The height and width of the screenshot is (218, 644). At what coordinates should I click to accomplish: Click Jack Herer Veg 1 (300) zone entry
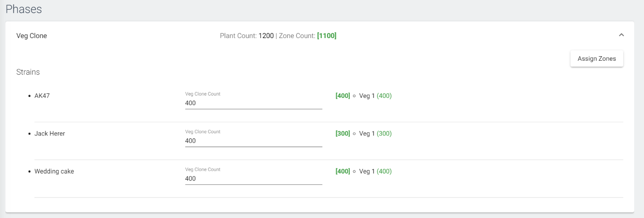tap(375, 134)
